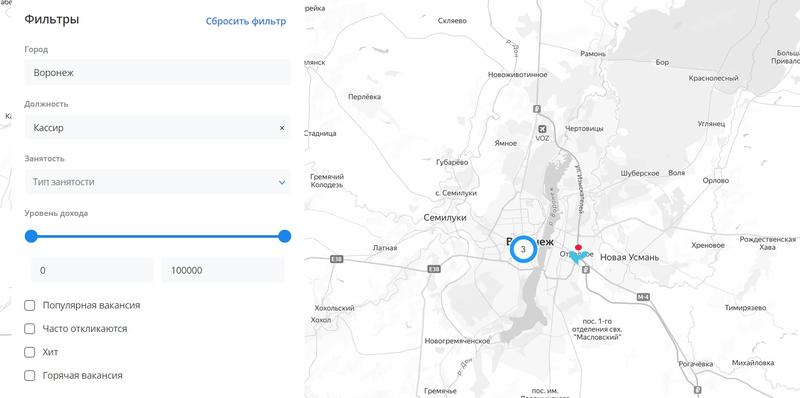The height and width of the screenshot is (398, 800).
Task: Toggle the Горячая вакансия checkbox
Action: pos(30,376)
